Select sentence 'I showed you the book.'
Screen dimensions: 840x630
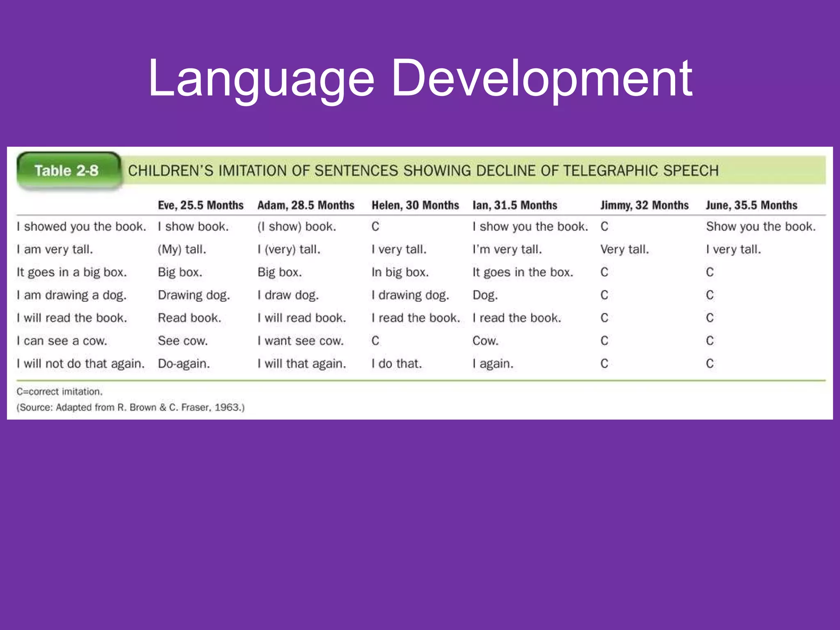click(81, 226)
